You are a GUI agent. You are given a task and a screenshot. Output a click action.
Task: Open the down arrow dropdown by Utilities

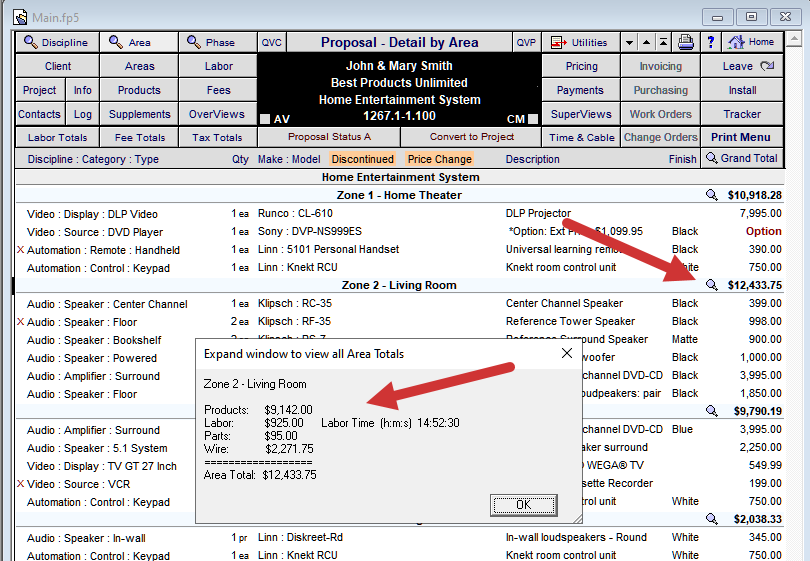629,42
